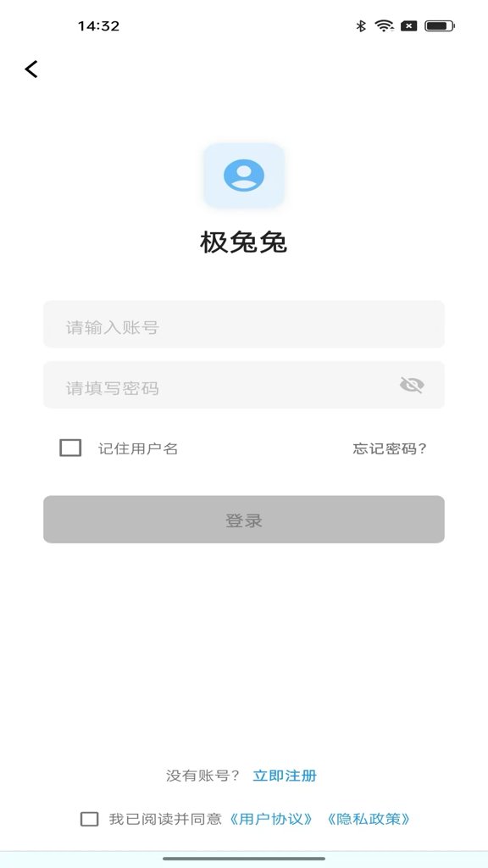
Task: Tap the back arrow at top left
Action: tap(30, 69)
